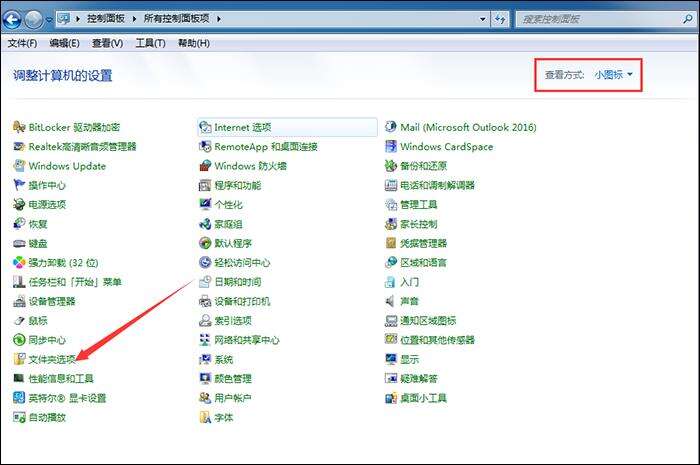700x465 pixels.
Task: Expand the arrow before 控制面板 breadcrumb
Action: pyautogui.click(x=78, y=19)
